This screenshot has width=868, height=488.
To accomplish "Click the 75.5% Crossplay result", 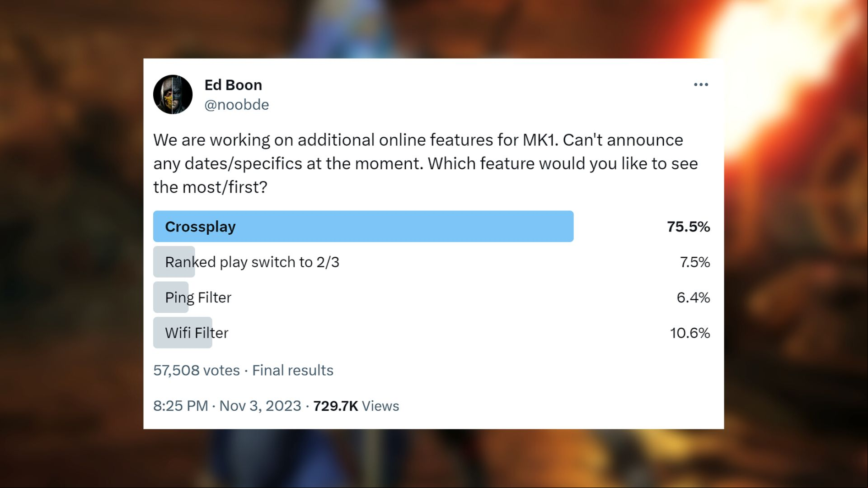I will pyautogui.click(x=688, y=227).
